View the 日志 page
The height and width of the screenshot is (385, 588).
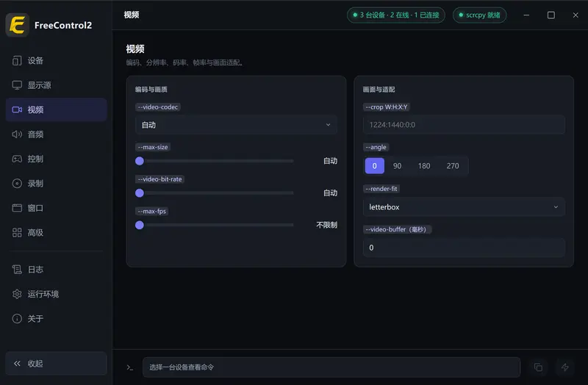[57, 269]
